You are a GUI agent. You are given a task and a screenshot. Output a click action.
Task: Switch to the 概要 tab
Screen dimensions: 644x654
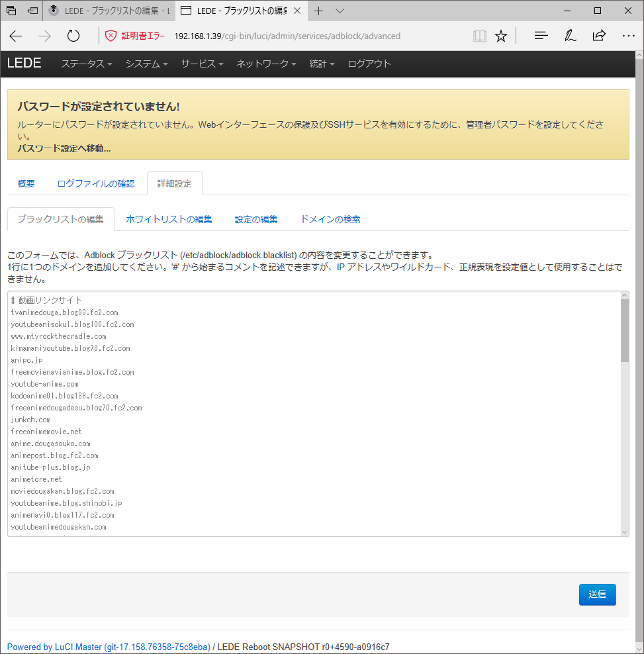pyautogui.click(x=26, y=183)
